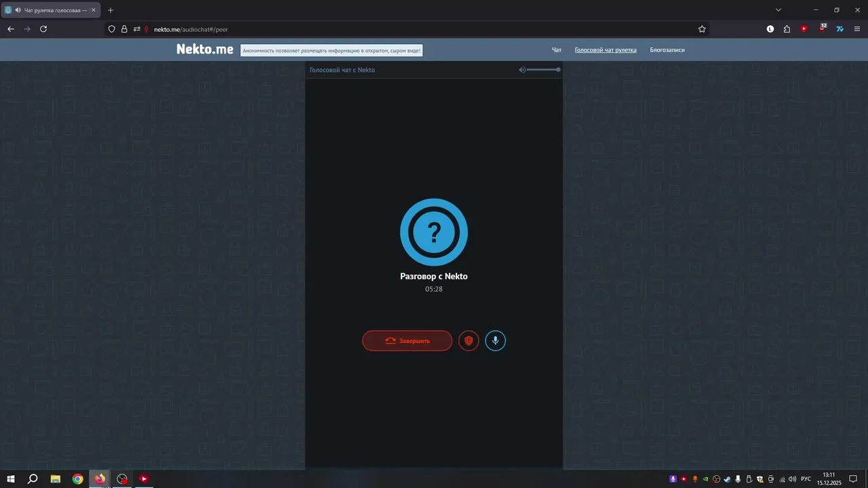
Task: Open a new browser tab
Action: (111, 10)
